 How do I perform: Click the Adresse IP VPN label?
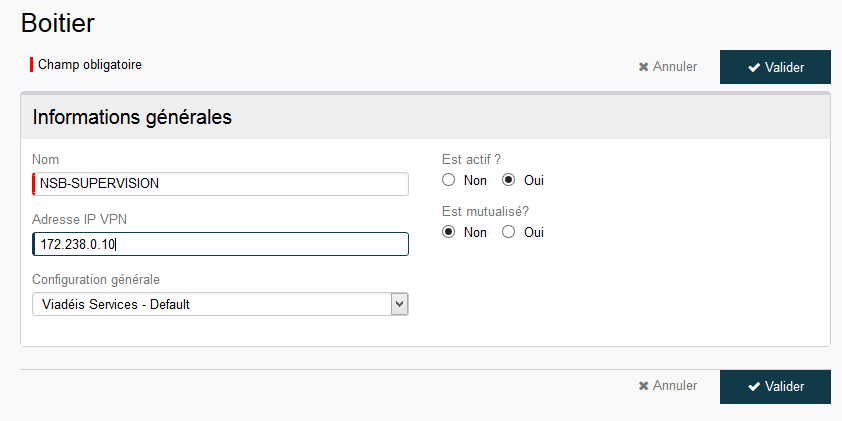[79, 220]
